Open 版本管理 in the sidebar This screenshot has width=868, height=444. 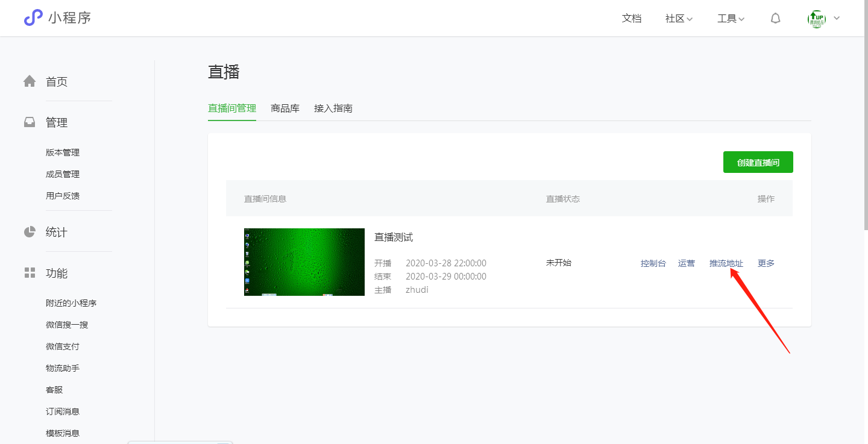click(x=63, y=152)
